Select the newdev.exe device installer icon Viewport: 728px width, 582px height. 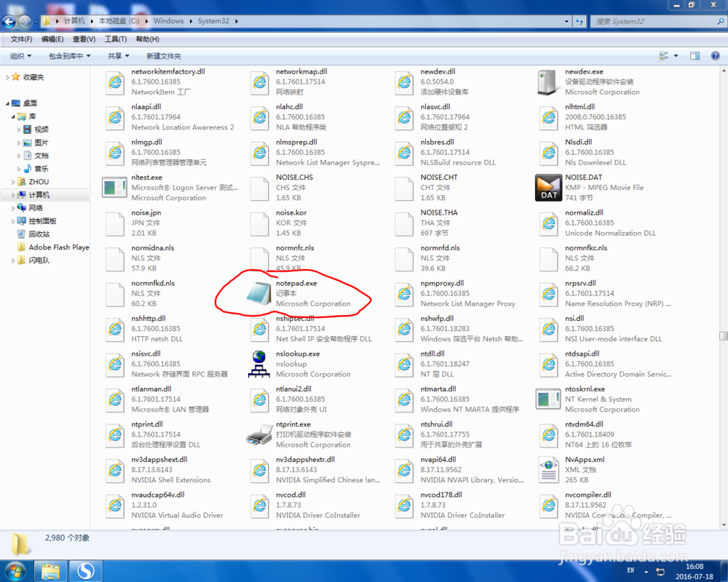tap(548, 82)
